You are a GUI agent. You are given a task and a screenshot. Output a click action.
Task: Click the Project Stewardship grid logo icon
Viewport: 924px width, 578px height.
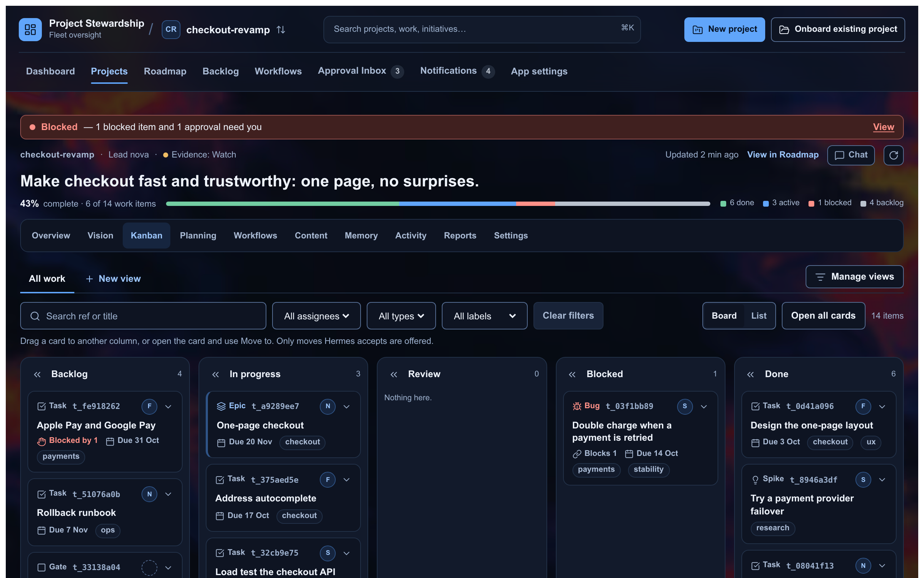pyautogui.click(x=30, y=29)
